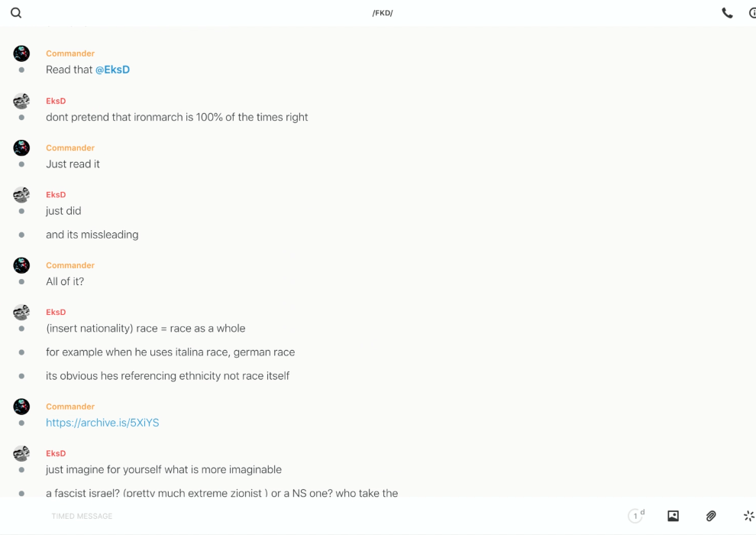Click EksD's avatar above "(insert nationality)" message
Screen dimensions: 756x535
tap(21, 312)
